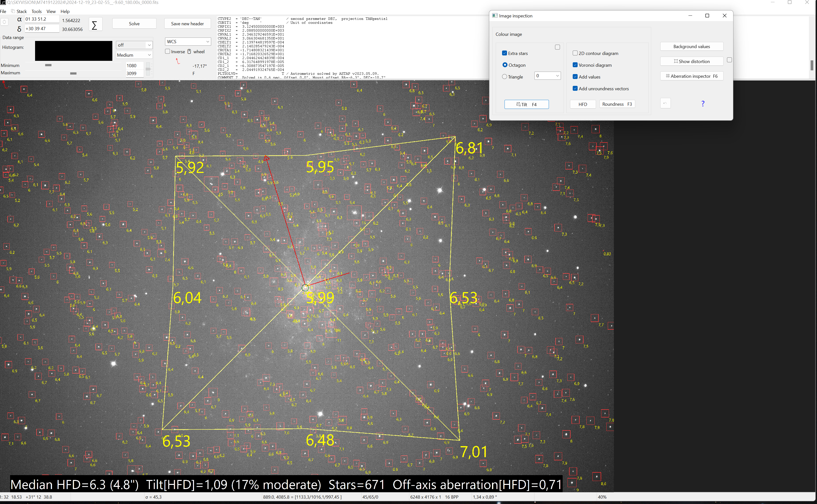Click the Show distortion button
Viewport: 817px width, 504px height.
[x=691, y=61]
